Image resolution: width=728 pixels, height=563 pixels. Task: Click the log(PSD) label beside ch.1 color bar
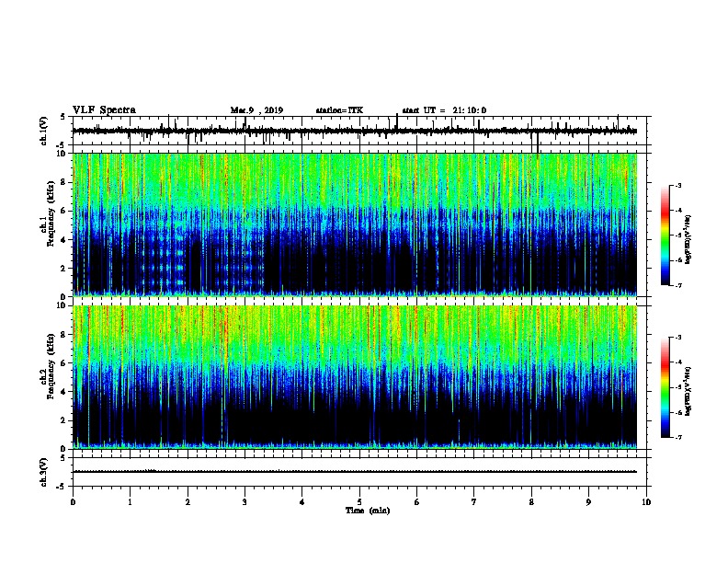coord(688,239)
